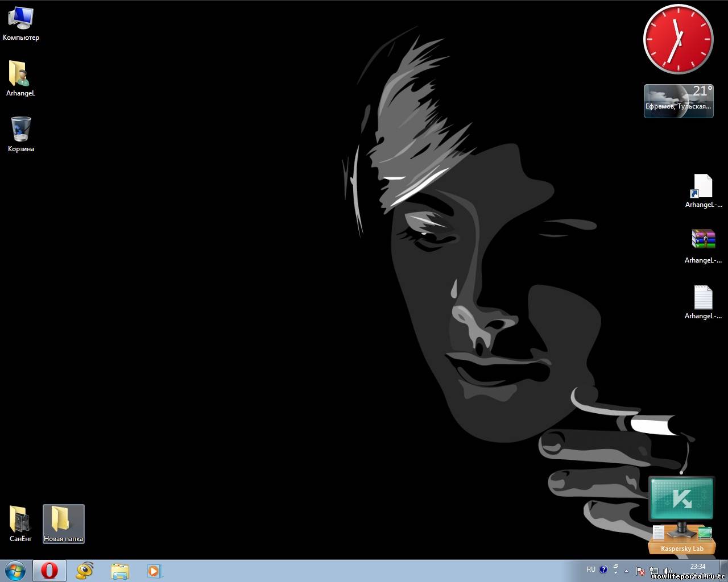Select the Корзина recycle bin icon
The height and width of the screenshot is (582, 728).
click(21, 135)
